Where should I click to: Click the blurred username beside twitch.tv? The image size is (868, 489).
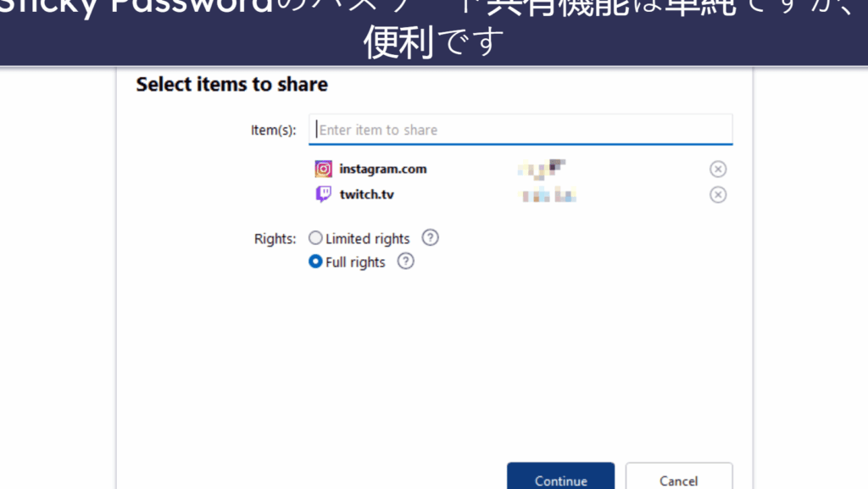[548, 196]
